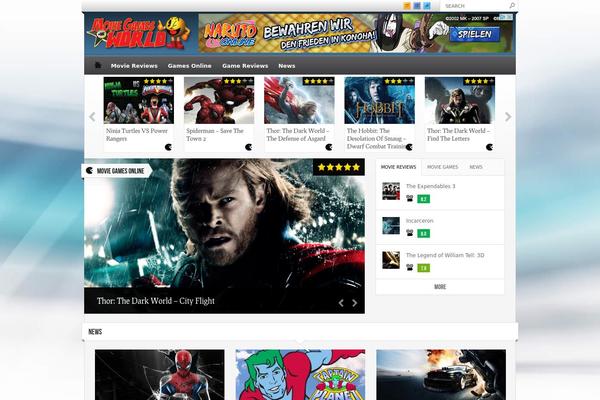
Task: Select the Movie Reviews sidebar tab
Action: click(398, 167)
